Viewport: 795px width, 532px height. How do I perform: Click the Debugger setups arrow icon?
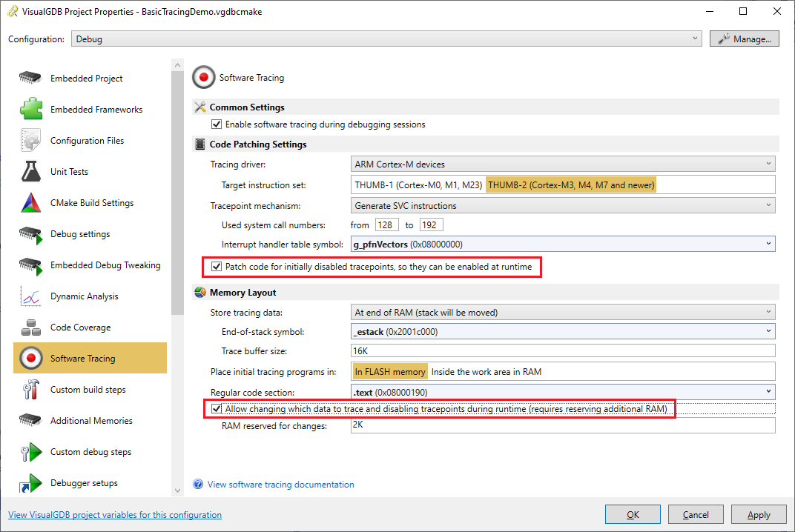pyautogui.click(x=31, y=483)
